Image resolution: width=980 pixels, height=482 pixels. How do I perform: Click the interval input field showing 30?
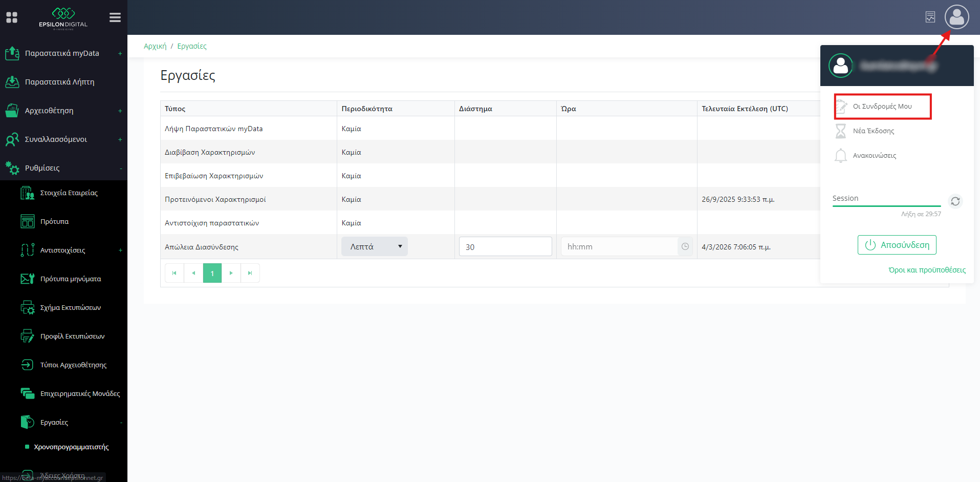point(505,246)
